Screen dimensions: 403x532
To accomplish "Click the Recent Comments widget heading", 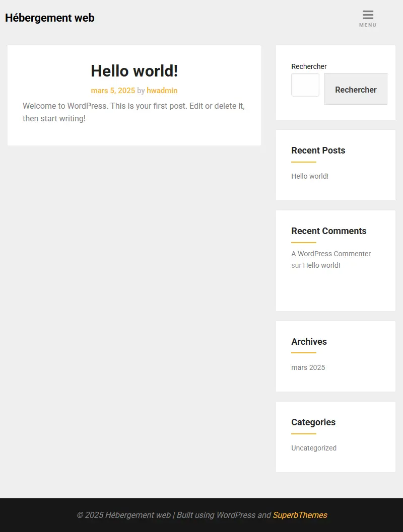I will pos(328,231).
